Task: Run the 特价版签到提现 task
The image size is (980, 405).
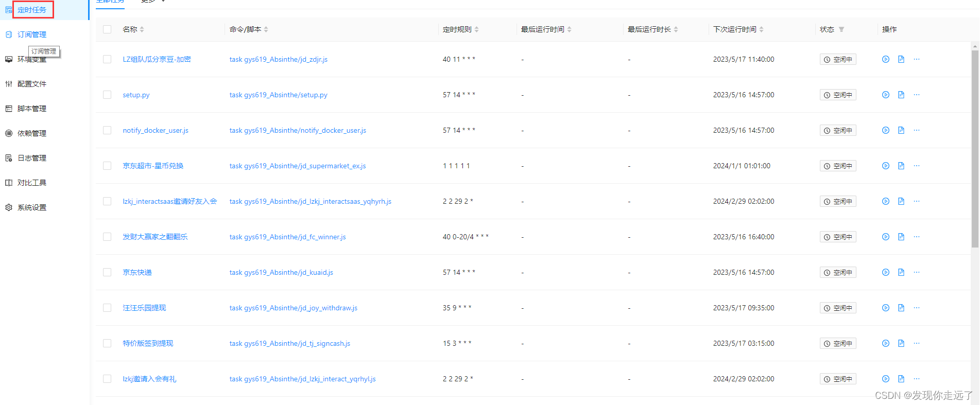Action: pos(885,343)
